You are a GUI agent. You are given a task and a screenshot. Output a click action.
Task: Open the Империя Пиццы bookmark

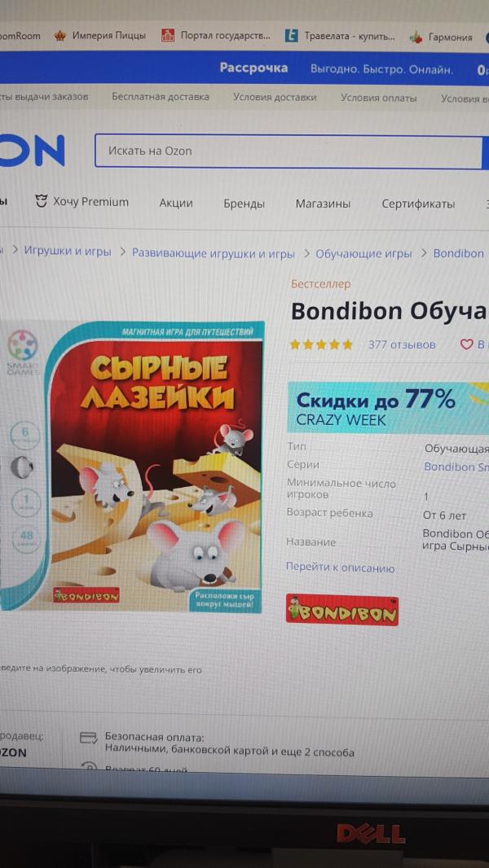100,36
